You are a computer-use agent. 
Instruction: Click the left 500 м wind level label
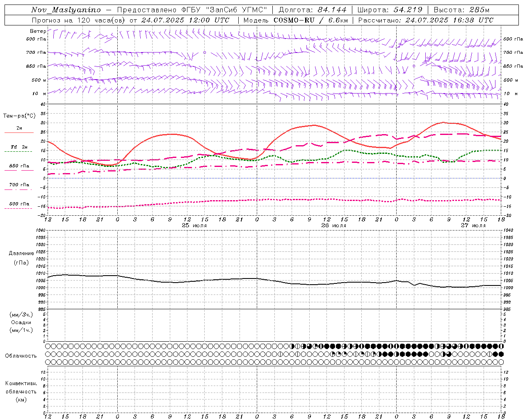39,80
